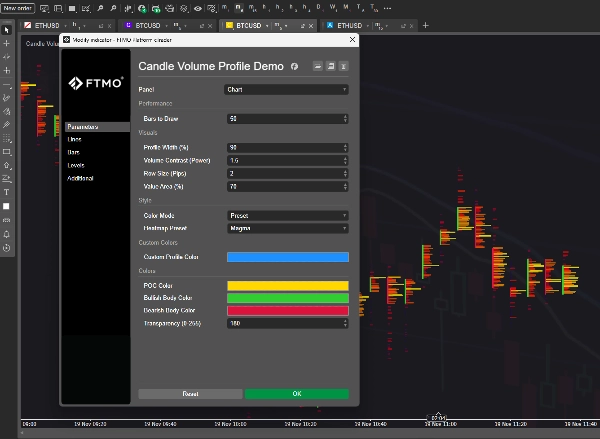Click the chart scroll-left arrow at bottom
Image resolution: width=600 pixels, height=439 pixels.
23,433
